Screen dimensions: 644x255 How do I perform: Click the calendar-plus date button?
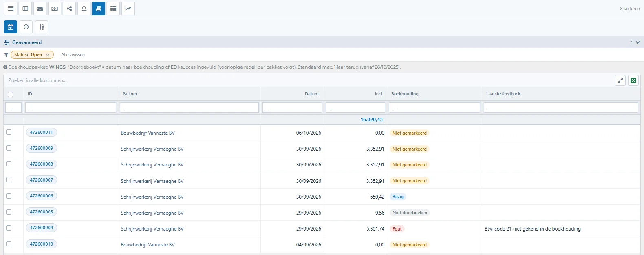[x=11, y=27]
